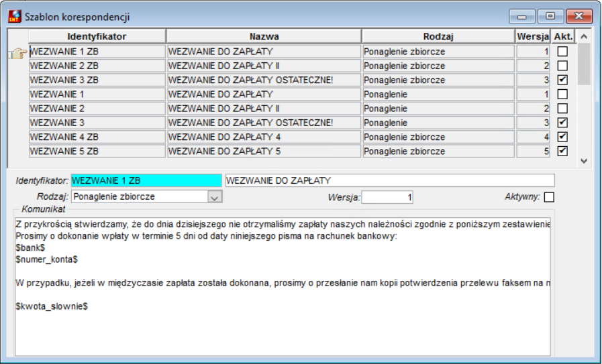Click the highlighted Identyfikator input field
The height and width of the screenshot is (364, 602).
pyautogui.click(x=146, y=180)
